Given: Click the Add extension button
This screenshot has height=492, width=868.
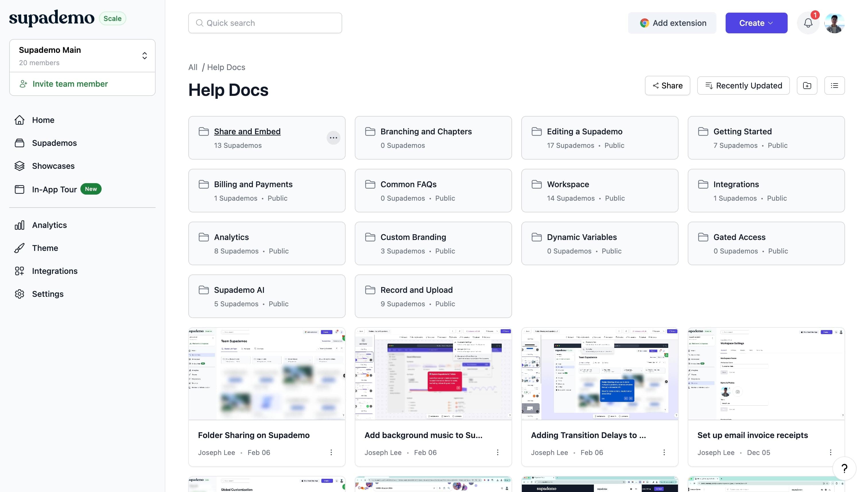Looking at the screenshot, I should [x=672, y=23].
